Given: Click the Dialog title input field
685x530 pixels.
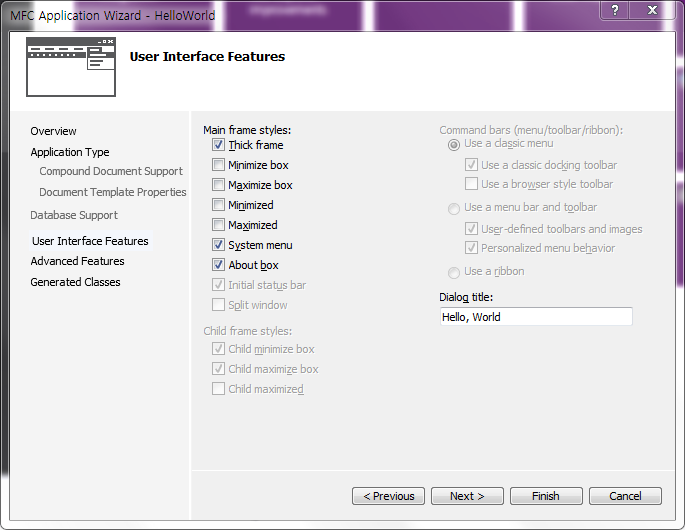Looking at the screenshot, I should pos(536,317).
